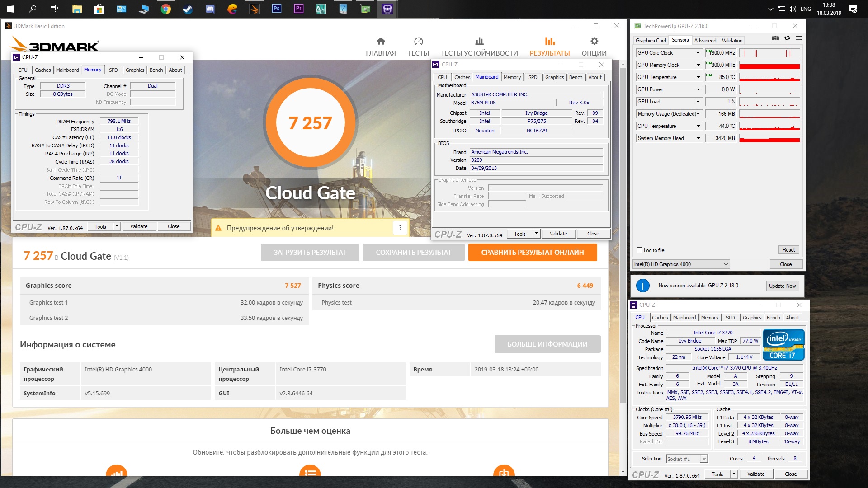Open Tools dropdown arrow in Mainboard CPU-Z window
Screen dimensions: 868x488
pyautogui.click(x=536, y=234)
